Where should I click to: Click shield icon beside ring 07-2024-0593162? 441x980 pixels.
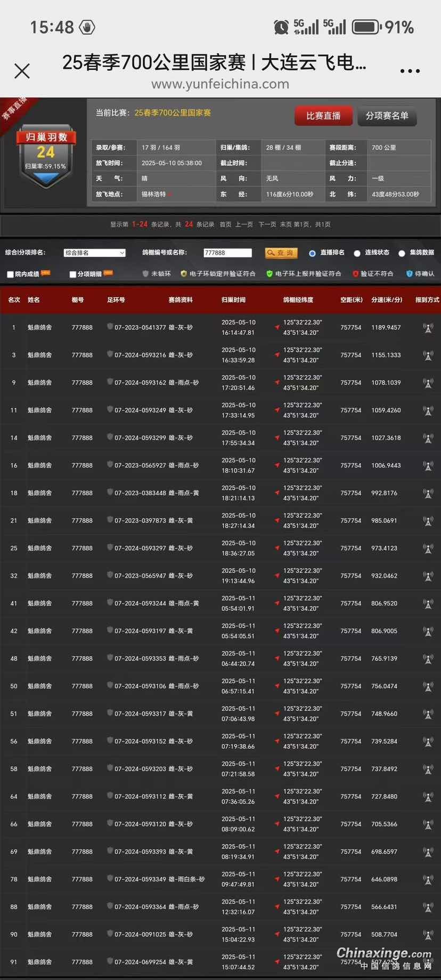(110, 382)
